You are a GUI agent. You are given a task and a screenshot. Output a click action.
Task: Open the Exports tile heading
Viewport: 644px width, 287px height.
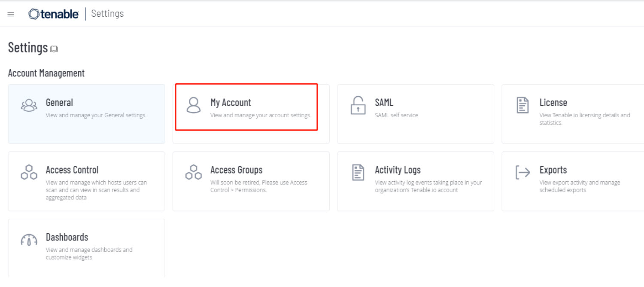553,170
